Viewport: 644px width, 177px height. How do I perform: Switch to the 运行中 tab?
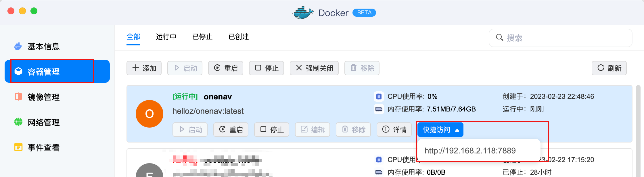pos(166,37)
